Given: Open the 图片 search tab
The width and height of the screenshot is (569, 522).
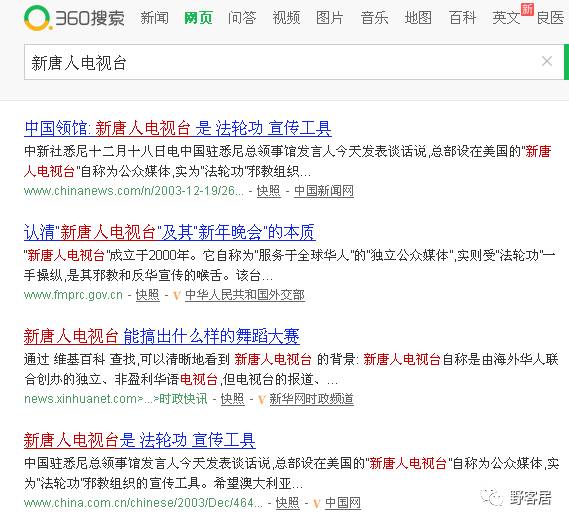Looking at the screenshot, I should pyautogui.click(x=330, y=17).
